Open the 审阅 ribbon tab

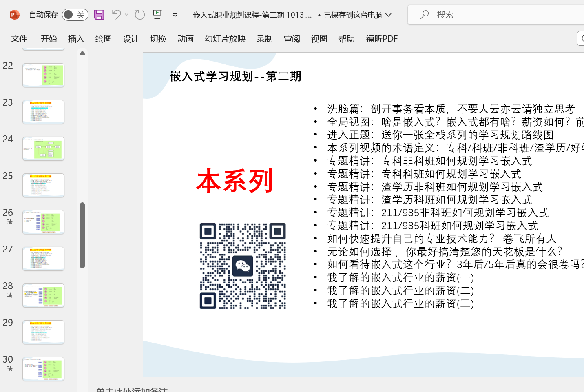pos(292,39)
